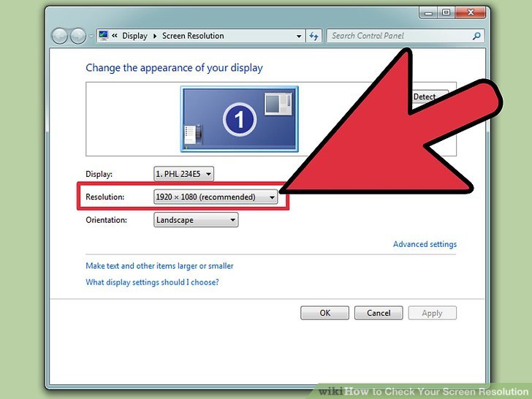
Task: Open the recent pages dropdown arrow
Action: [x=91, y=36]
